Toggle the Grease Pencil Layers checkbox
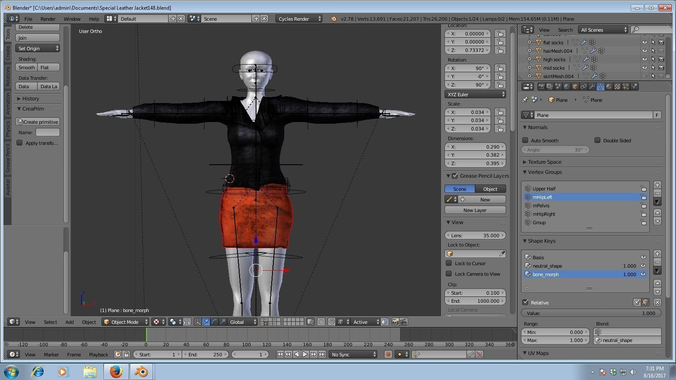Screen dimensions: 676x380 click(455, 176)
